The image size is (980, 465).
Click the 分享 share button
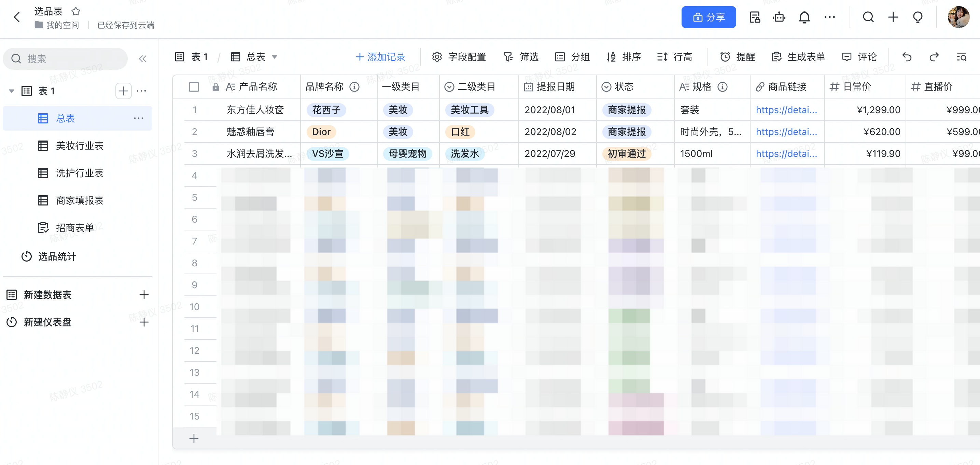(709, 17)
